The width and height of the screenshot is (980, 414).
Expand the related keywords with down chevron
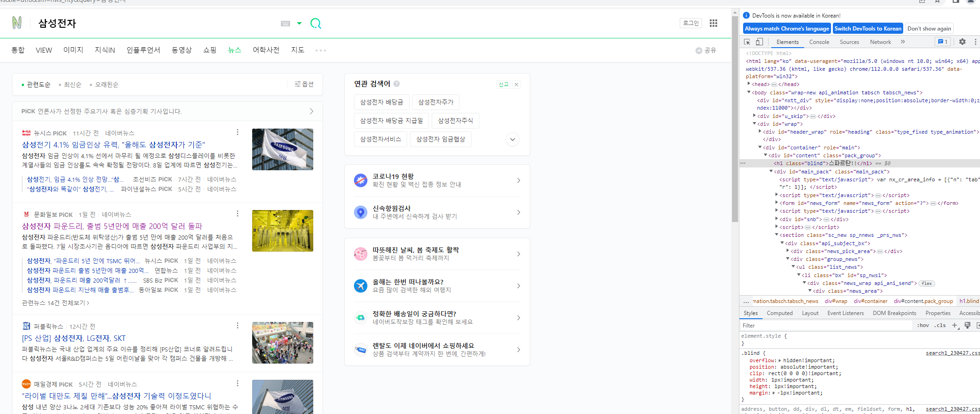pos(512,139)
